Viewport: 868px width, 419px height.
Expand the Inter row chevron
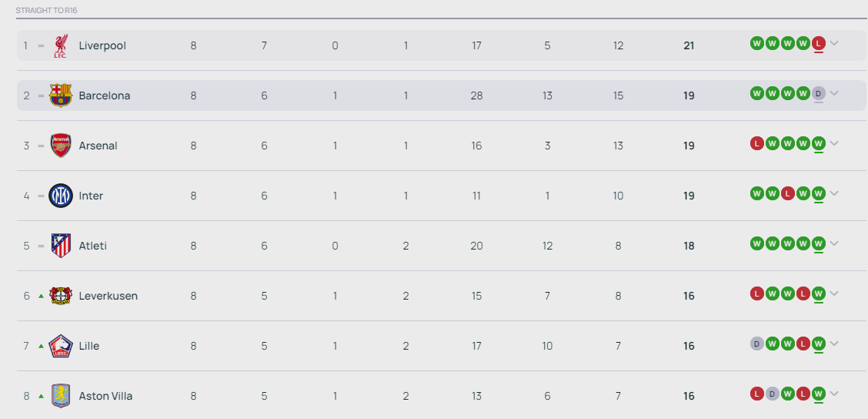[834, 193]
